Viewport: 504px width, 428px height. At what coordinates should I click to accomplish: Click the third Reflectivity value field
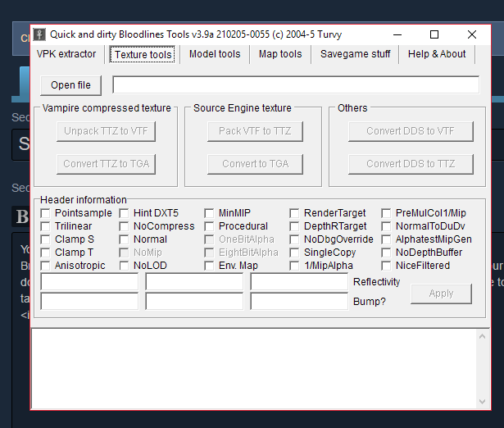[299, 282]
